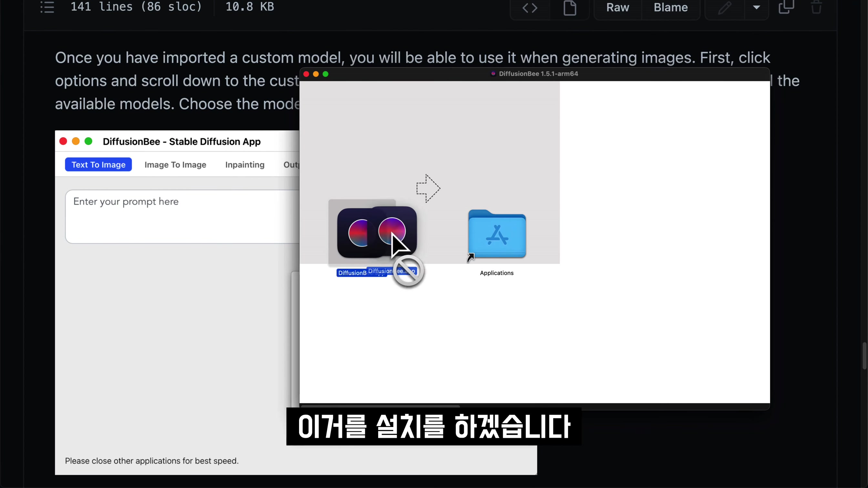Open the Raw file view
868x488 pixels.
pyautogui.click(x=618, y=7)
